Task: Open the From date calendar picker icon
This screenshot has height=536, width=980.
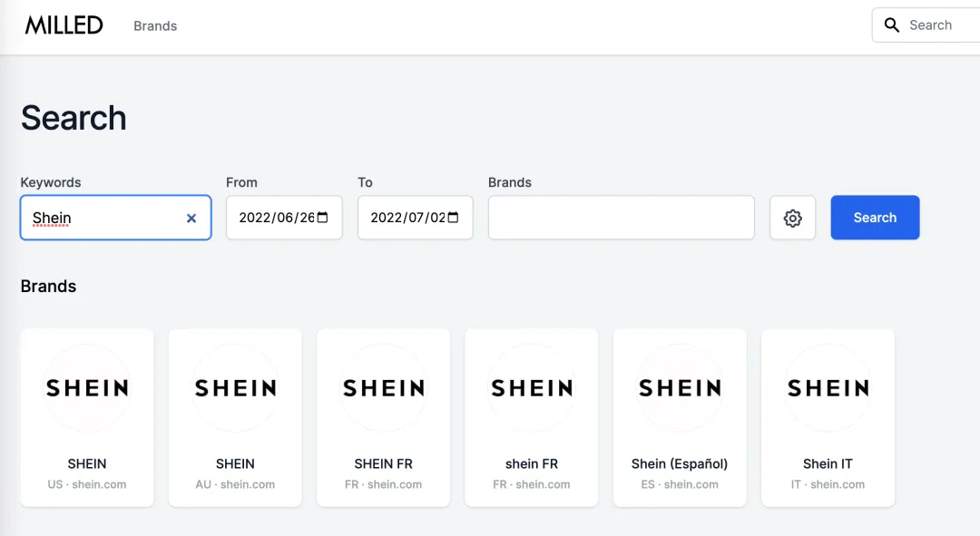Action: [x=322, y=218]
